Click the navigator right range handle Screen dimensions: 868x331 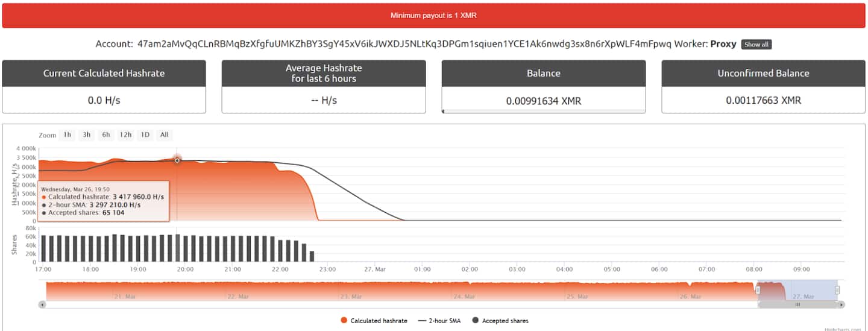[x=837, y=290]
